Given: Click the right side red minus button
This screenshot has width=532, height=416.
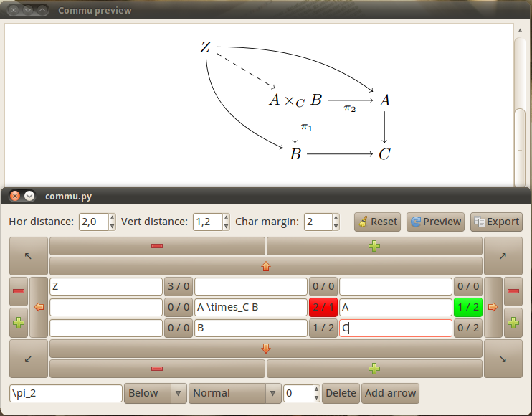Looking at the screenshot, I should 513,291.
